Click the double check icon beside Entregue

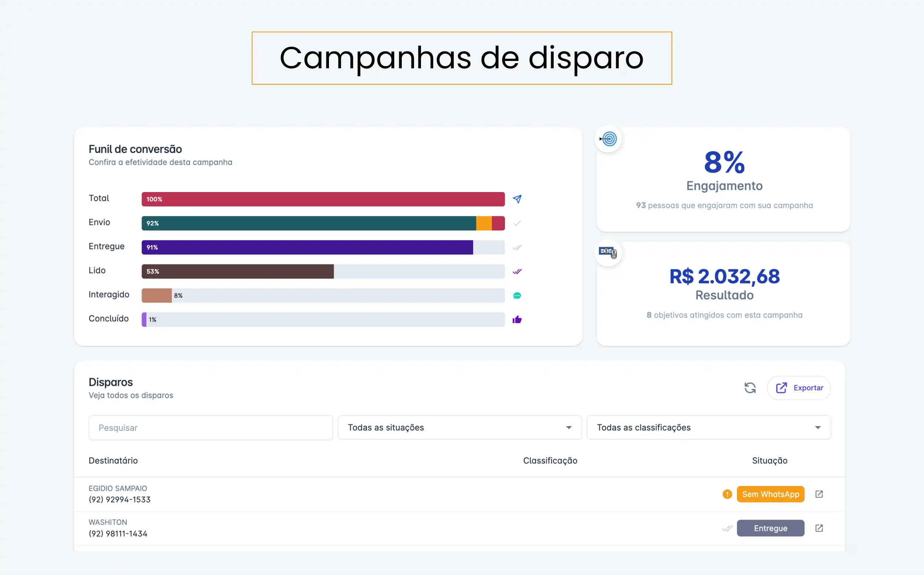point(517,247)
